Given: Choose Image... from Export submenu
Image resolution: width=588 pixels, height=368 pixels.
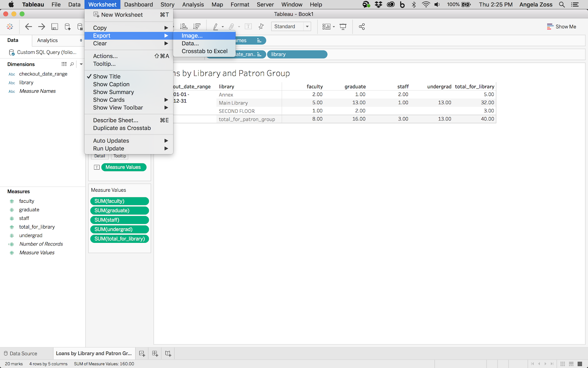Looking at the screenshot, I should [x=204, y=36].
